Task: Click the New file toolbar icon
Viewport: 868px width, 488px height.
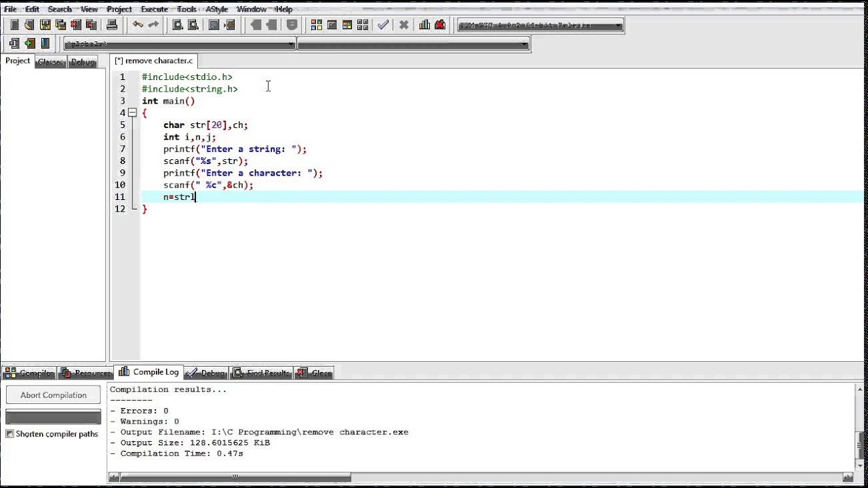Action: point(14,25)
